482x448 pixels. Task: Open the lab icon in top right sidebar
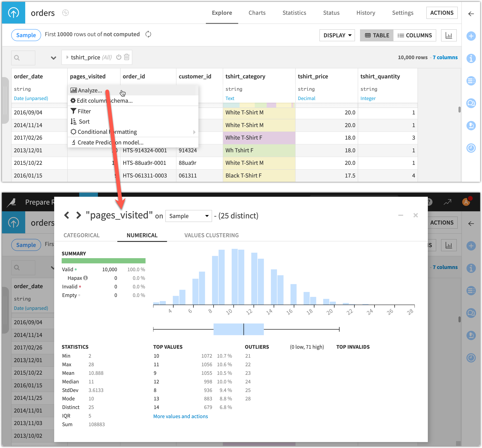pos(471,125)
